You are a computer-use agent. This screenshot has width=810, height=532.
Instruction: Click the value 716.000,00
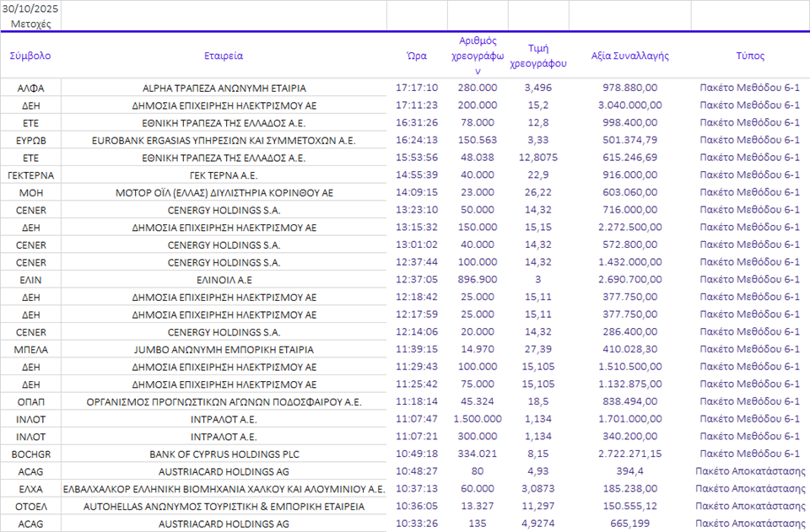pyautogui.click(x=629, y=210)
